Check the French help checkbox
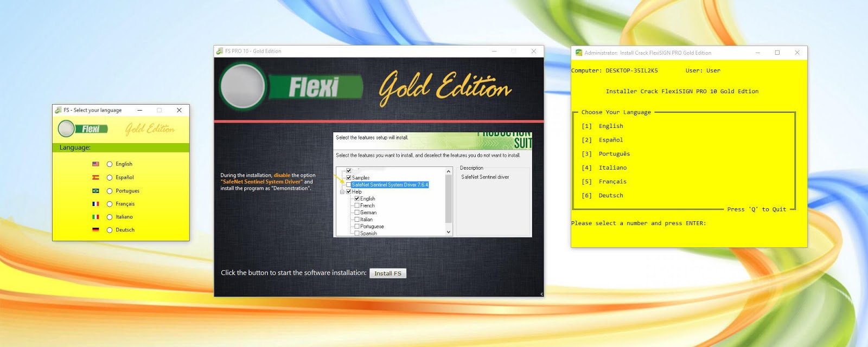868x347 pixels. coord(357,205)
